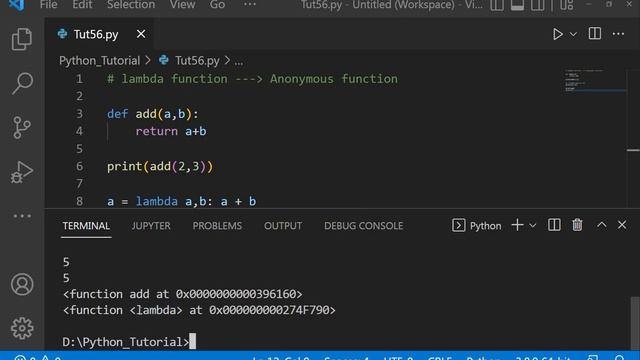Kill terminal with trash icon
This screenshot has width=640, height=360.
coord(577,225)
